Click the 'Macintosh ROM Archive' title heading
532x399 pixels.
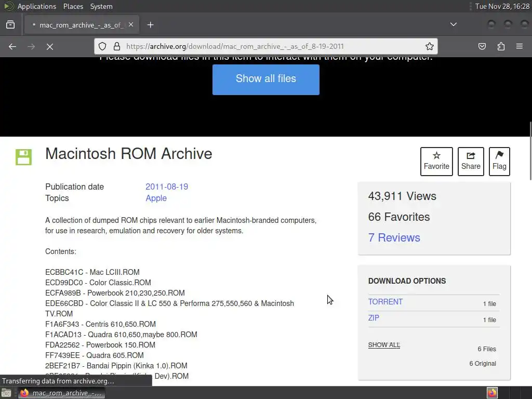pyautogui.click(x=129, y=154)
